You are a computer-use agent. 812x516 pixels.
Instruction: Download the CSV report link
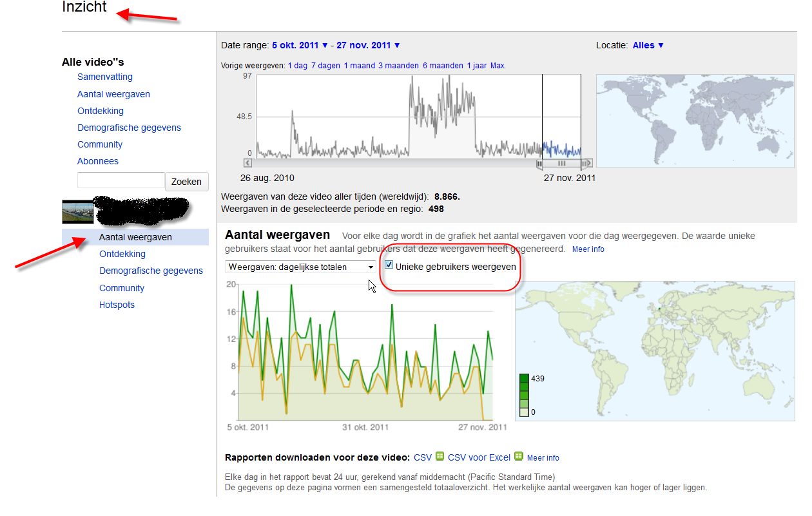pyautogui.click(x=423, y=457)
